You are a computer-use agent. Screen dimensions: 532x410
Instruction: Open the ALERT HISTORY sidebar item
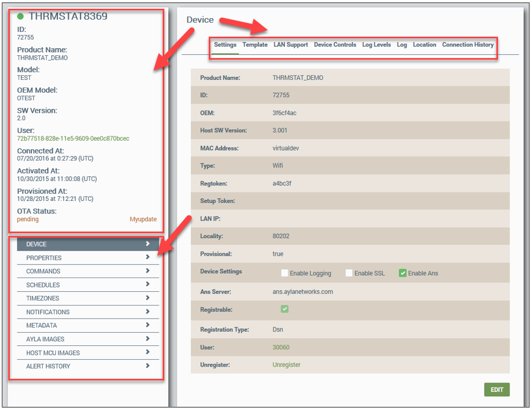click(x=88, y=366)
